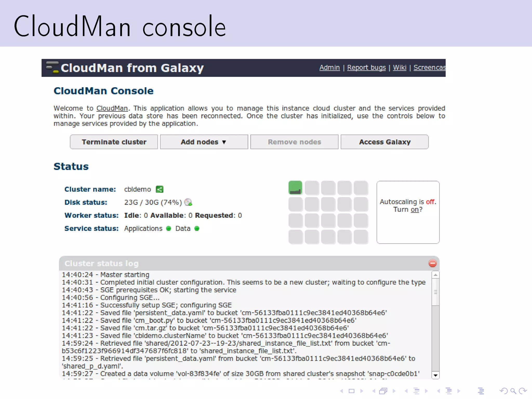Click the green Data service status dot
Screen dimensions: 532x399
click(197, 228)
